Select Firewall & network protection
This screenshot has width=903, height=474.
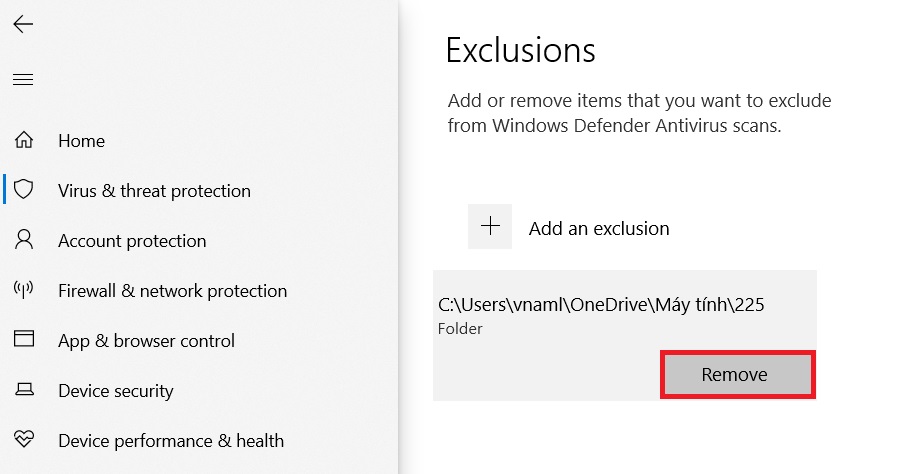tap(172, 291)
